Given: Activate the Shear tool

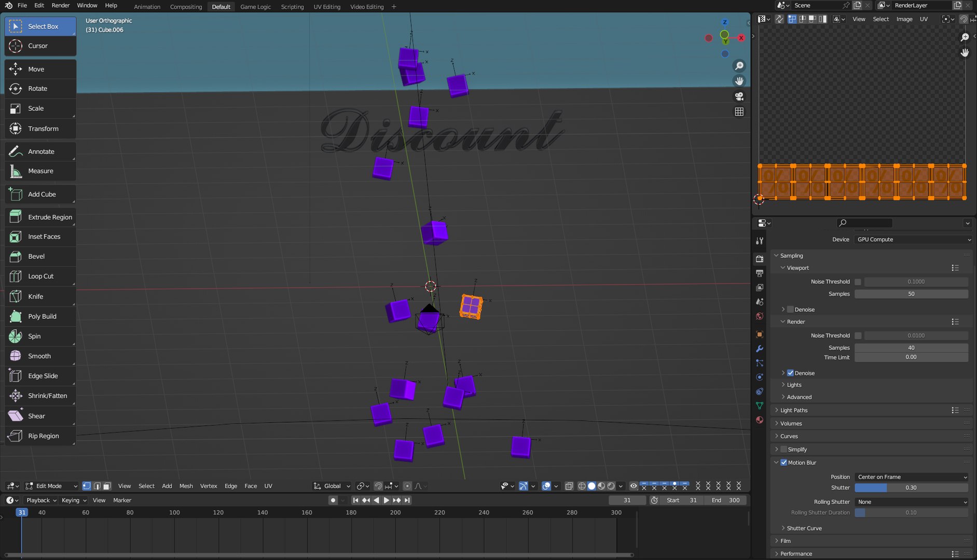Looking at the screenshot, I should click(x=40, y=416).
